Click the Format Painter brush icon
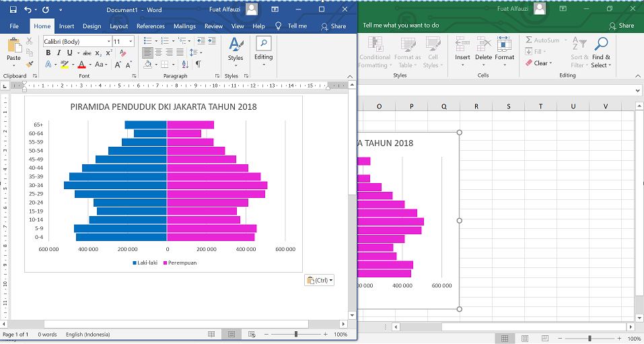 click(29, 64)
